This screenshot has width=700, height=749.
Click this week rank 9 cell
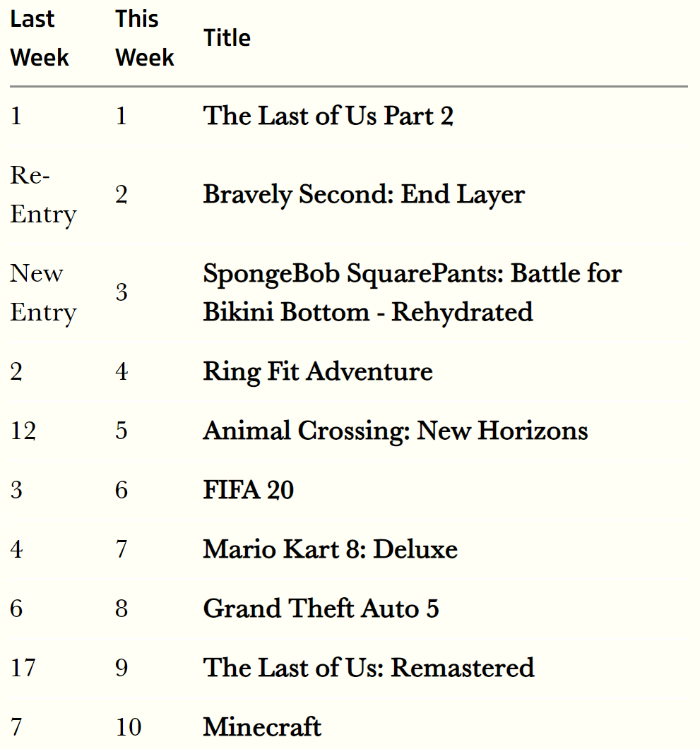click(x=121, y=668)
